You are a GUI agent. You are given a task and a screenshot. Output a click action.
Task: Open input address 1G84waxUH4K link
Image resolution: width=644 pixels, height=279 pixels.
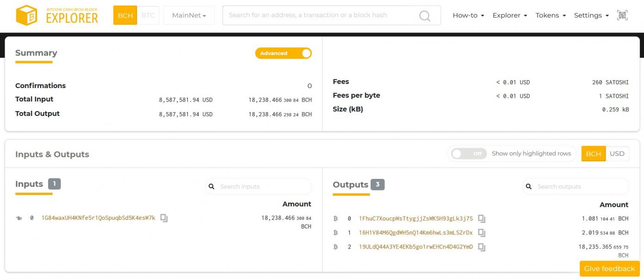(x=98, y=218)
